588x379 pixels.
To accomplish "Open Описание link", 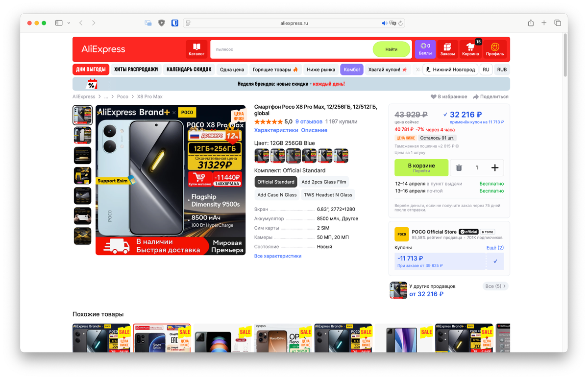I will point(314,130).
